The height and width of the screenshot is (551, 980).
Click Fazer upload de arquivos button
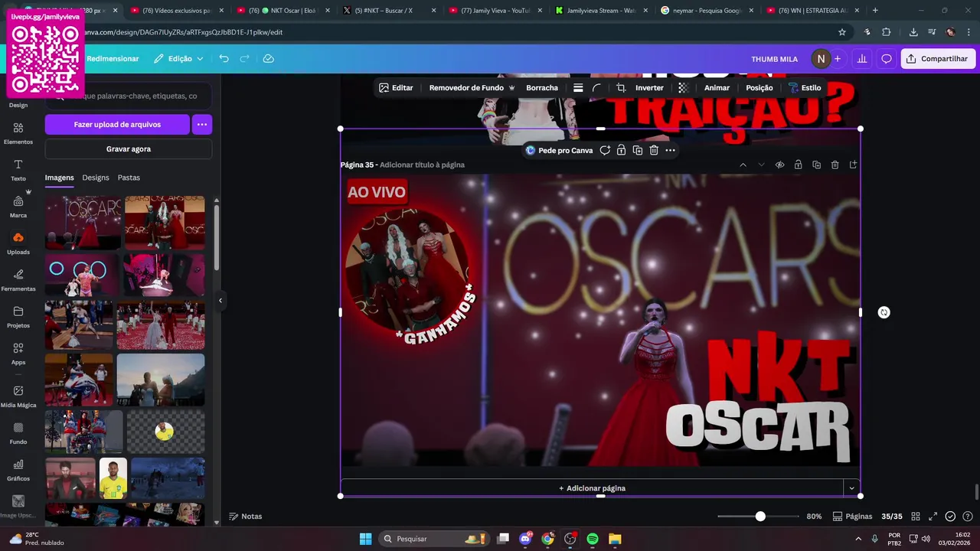click(117, 124)
